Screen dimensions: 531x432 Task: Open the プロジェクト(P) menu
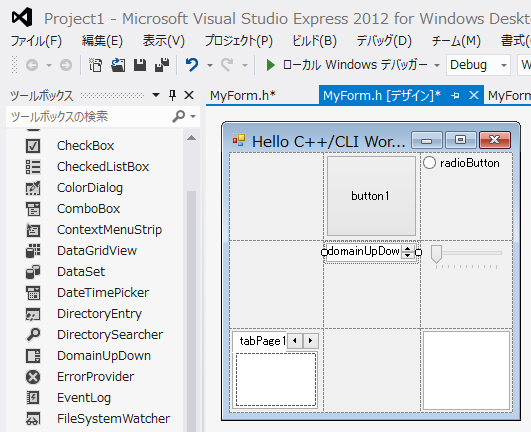coord(239,41)
